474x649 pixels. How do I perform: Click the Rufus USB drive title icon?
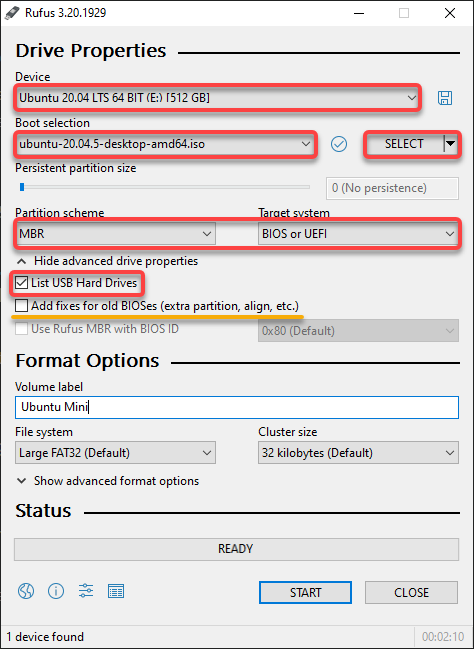pos(12,13)
